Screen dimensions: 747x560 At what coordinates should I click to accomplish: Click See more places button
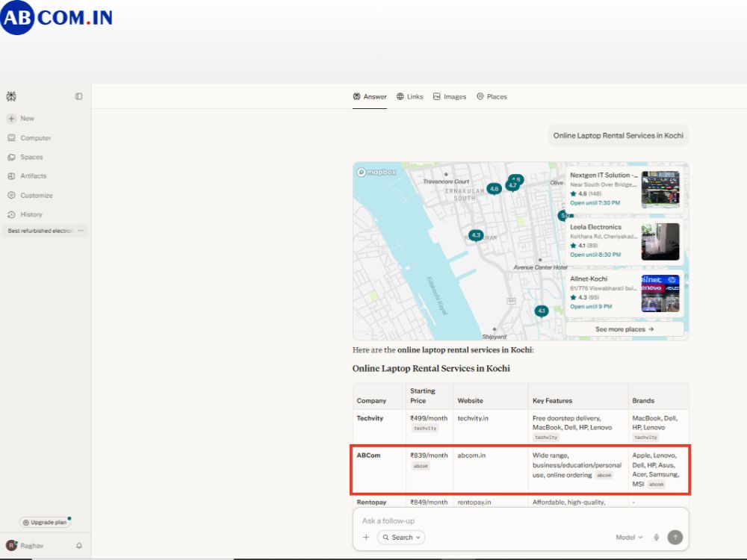pyautogui.click(x=624, y=329)
